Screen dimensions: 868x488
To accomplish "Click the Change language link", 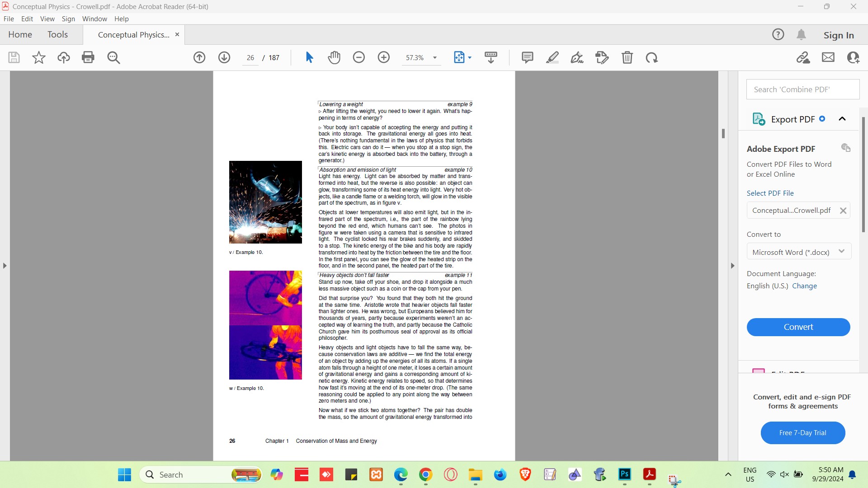I will pos(804,286).
